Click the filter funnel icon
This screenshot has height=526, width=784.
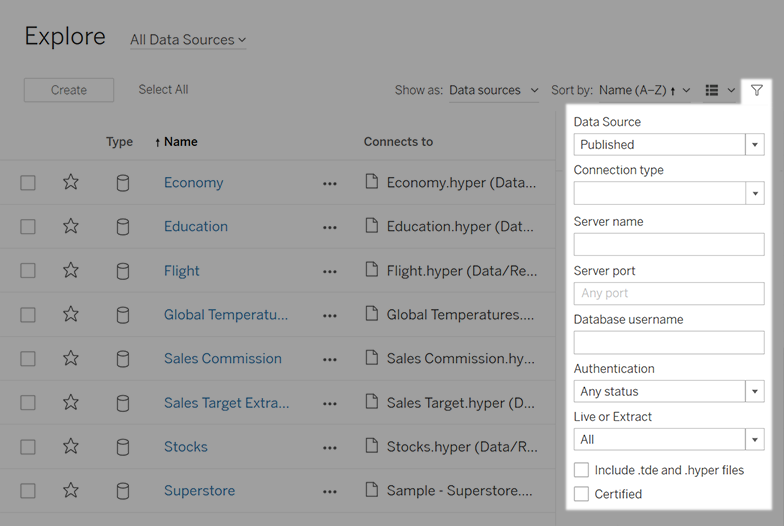757,90
